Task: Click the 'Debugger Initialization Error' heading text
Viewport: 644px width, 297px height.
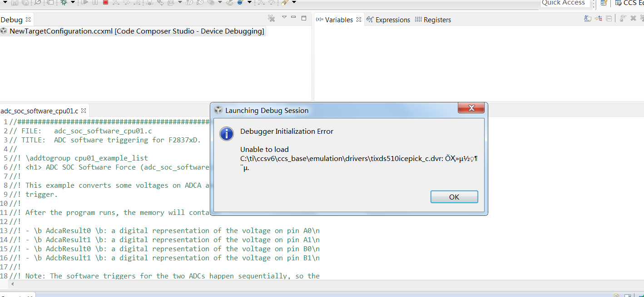Action: [287, 131]
